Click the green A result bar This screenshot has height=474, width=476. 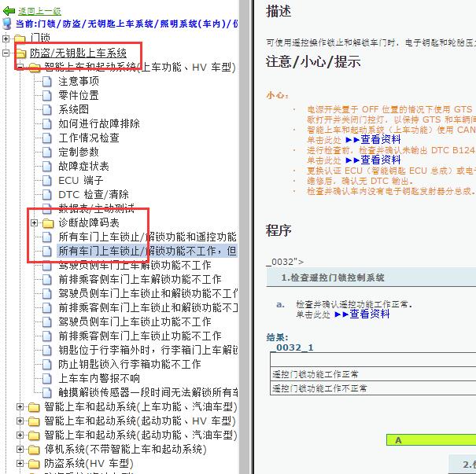pyautogui.click(x=431, y=440)
